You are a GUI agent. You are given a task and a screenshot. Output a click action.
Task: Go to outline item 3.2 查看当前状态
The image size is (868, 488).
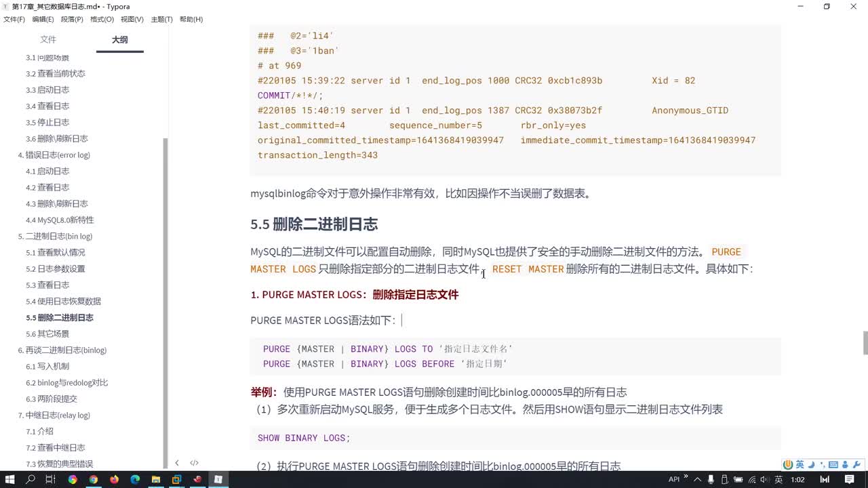tap(56, 73)
